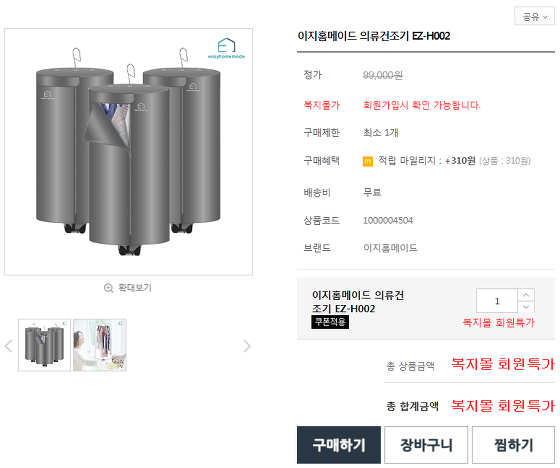Open the 공유 share dropdown

534,16
